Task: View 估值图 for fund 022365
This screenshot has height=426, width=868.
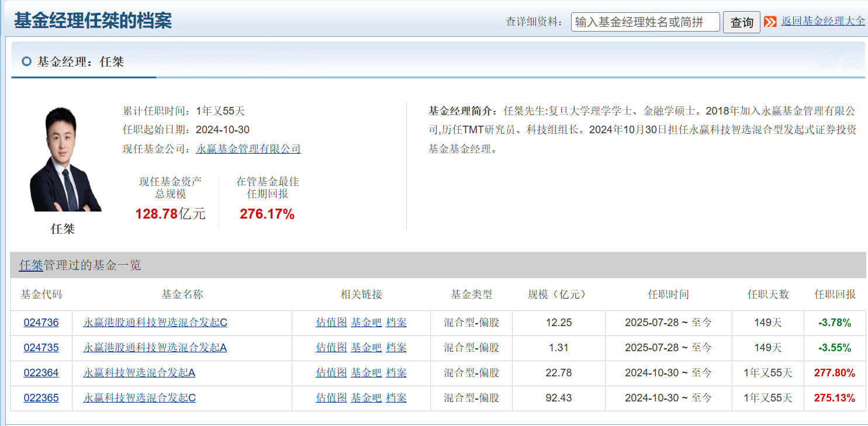Action: point(331,398)
